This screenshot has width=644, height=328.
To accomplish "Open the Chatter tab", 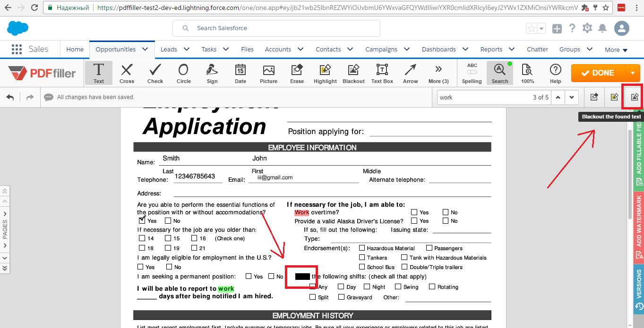I will click(x=538, y=49).
